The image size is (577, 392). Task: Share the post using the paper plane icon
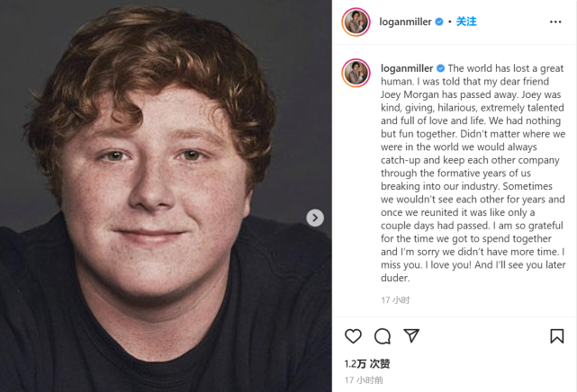click(x=411, y=335)
